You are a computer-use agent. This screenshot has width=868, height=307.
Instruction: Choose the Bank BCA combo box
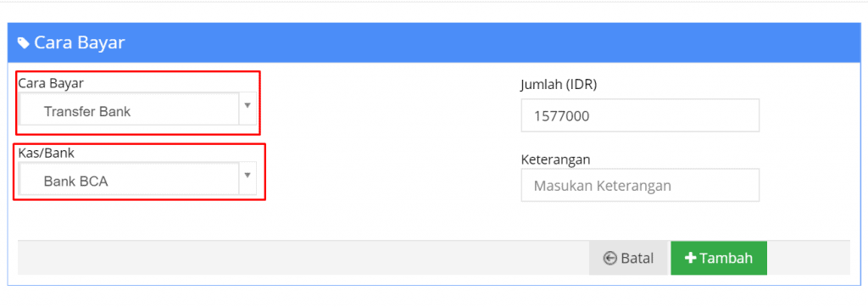tap(137, 178)
